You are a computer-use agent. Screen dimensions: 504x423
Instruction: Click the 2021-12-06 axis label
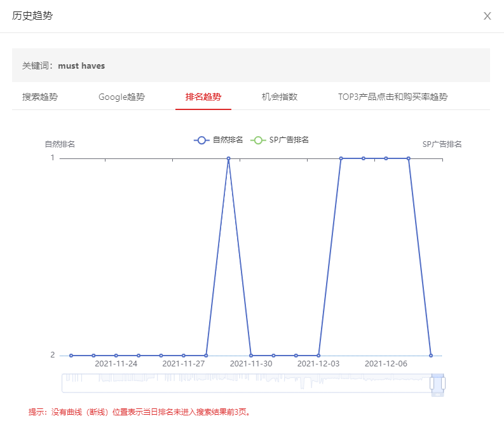pyautogui.click(x=386, y=364)
